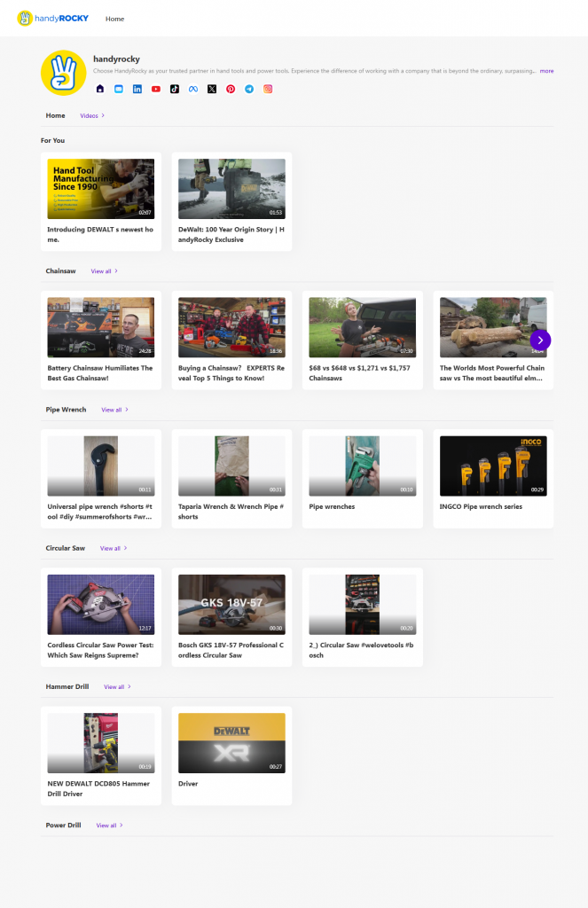Open the handyrocky channel avatar
Screen dimensions: 588x908
[64, 73]
